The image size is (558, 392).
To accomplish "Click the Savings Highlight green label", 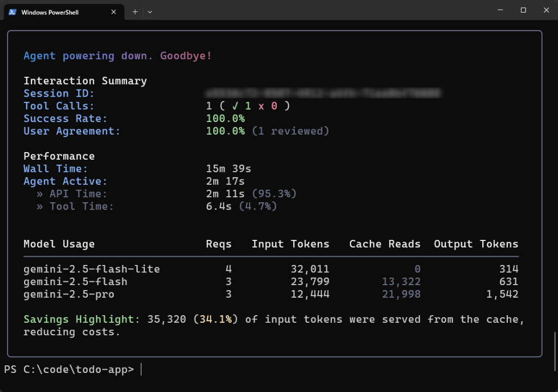I will click(82, 319).
